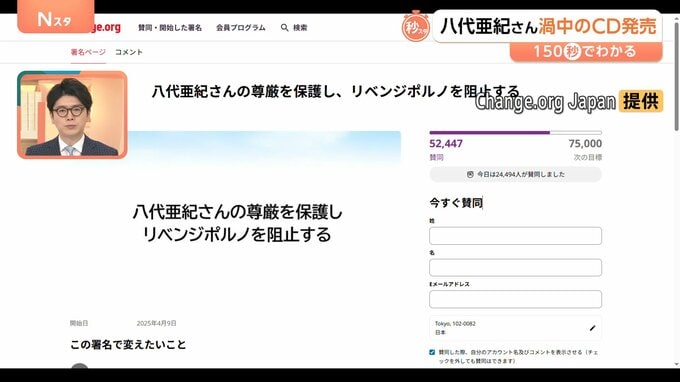Click the pencil edit icon beside Tokyo address
The height and width of the screenshot is (382, 680).
(x=592, y=328)
